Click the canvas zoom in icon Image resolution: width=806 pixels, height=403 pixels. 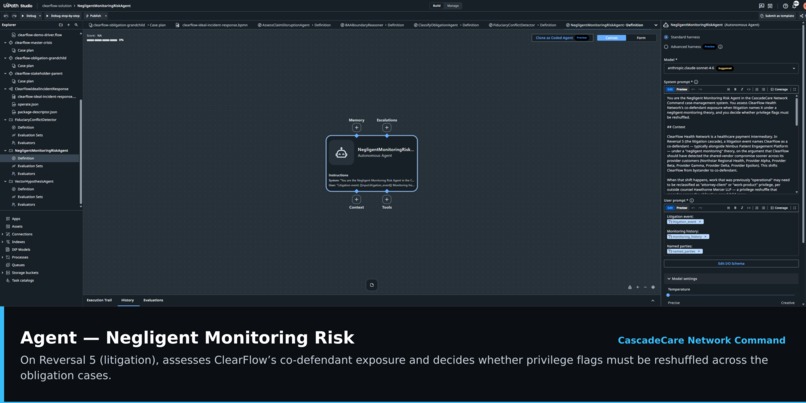click(637, 287)
